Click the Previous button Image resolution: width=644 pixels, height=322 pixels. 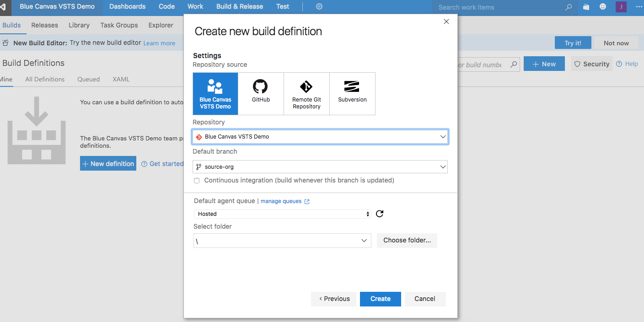coord(334,299)
